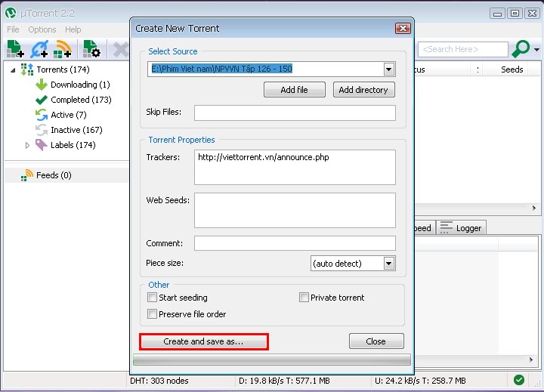Select Labels (174) in the sidebar

pyautogui.click(x=73, y=145)
